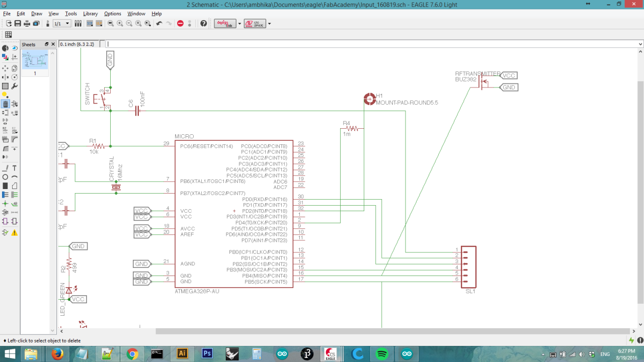Close the Sheets panel
The image size is (644, 362).
[x=53, y=44]
